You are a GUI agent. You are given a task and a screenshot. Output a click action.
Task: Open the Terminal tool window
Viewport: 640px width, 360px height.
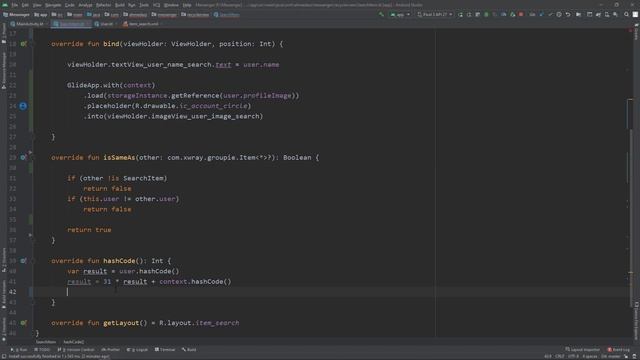click(x=165, y=350)
